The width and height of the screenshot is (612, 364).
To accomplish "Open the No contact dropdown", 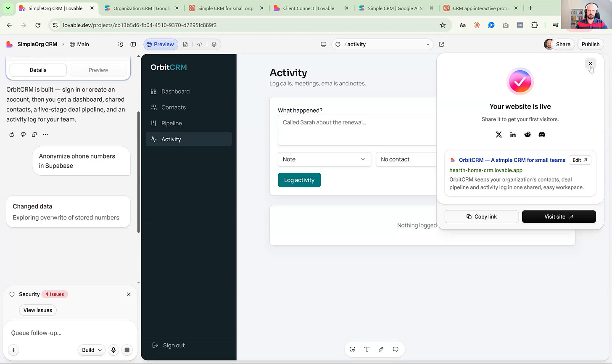I will coord(406,159).
